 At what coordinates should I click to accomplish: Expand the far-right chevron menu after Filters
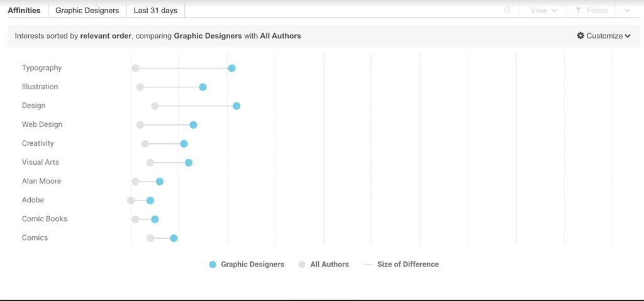pyautogui.click(x=627, y=11)
